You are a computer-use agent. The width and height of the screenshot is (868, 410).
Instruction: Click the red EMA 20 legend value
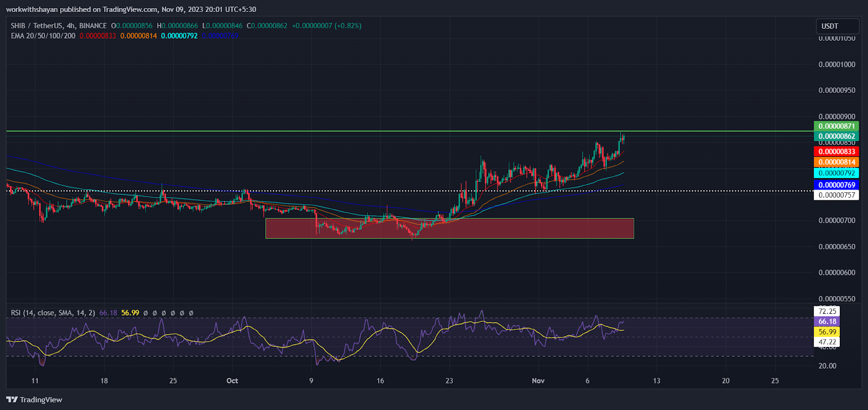[x=98, y=36]
